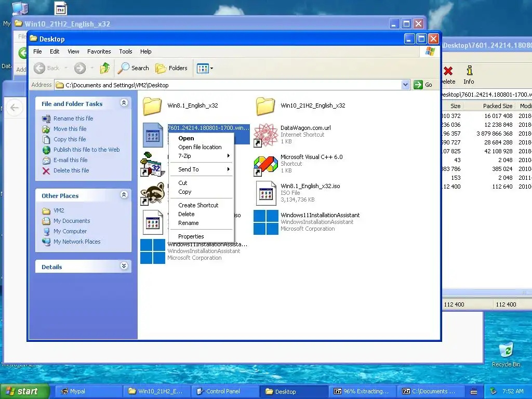Click Publish this file to the Web
The width and height of the screenshot is (532, 399).
[87, 150]
